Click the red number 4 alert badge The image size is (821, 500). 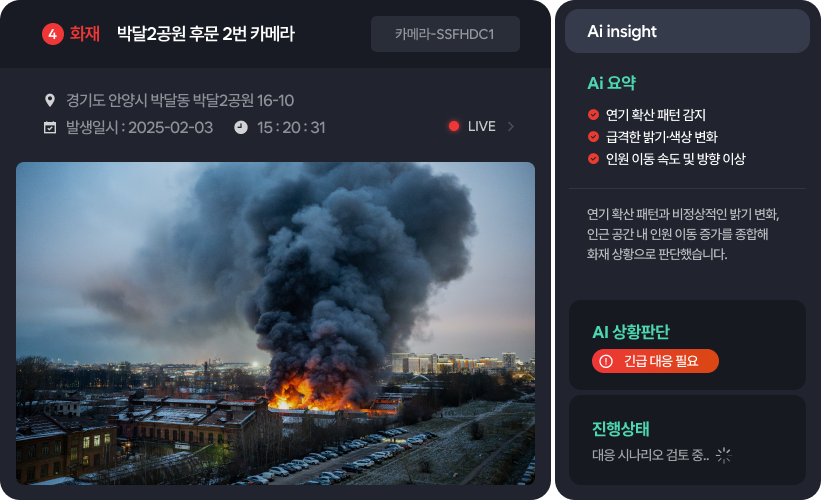click(x=52, y=34)
